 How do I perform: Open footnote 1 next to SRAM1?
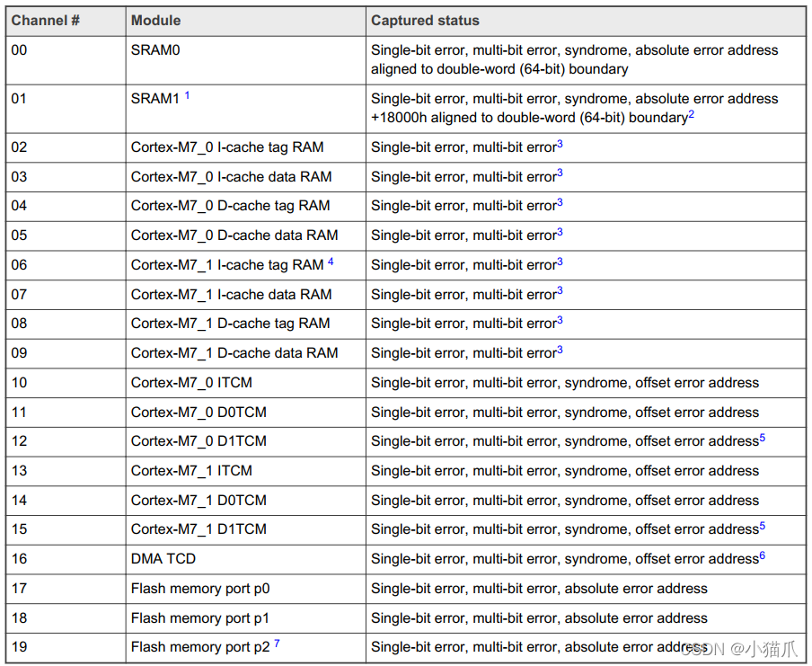(187, 95)
